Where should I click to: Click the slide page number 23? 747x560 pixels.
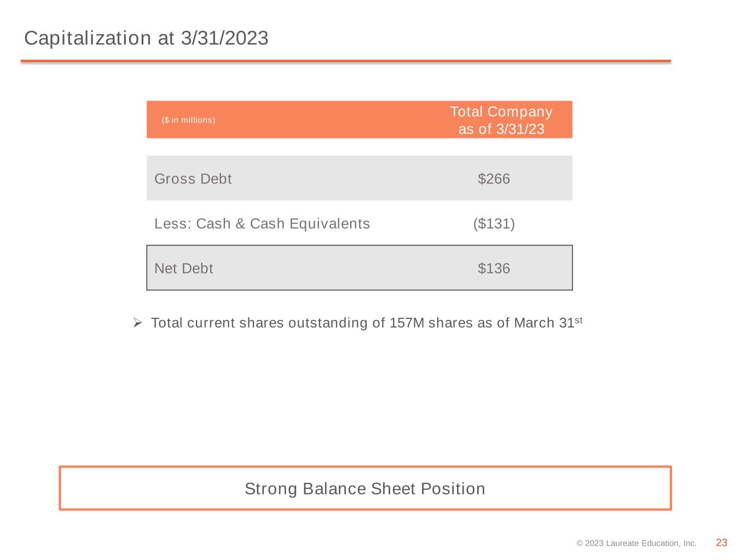[x=722, y=542]
